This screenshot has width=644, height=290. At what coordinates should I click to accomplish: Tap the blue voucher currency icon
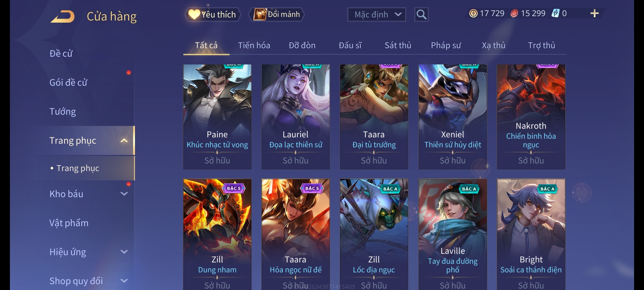coord(555,13)
